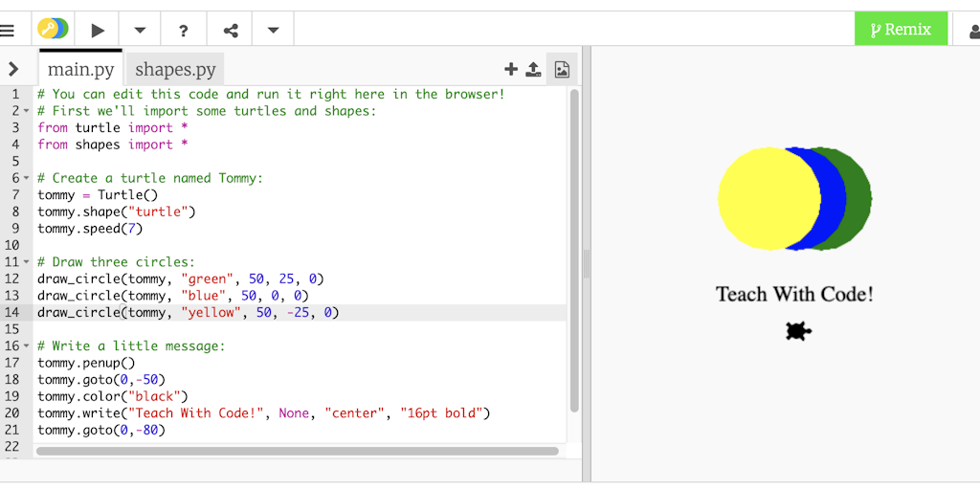Click line 14 draw_circle yellow code
This screenshot has width=980, height=490.
pyautogui.click(x=189, y=313)
